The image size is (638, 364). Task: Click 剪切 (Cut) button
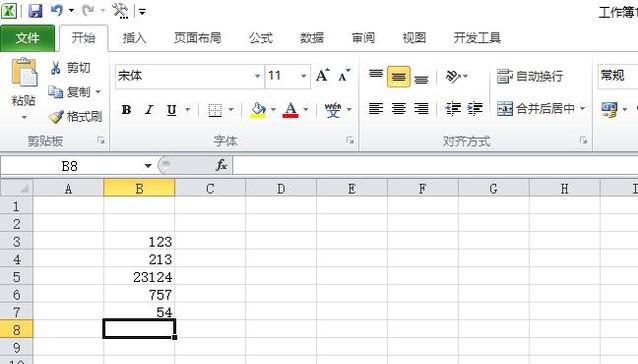(x=70, y=68)
